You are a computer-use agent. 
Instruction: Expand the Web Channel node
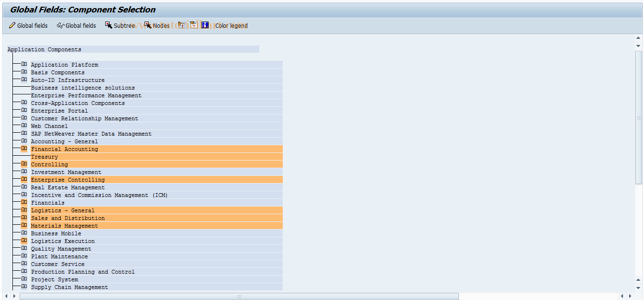click(24, 126)
